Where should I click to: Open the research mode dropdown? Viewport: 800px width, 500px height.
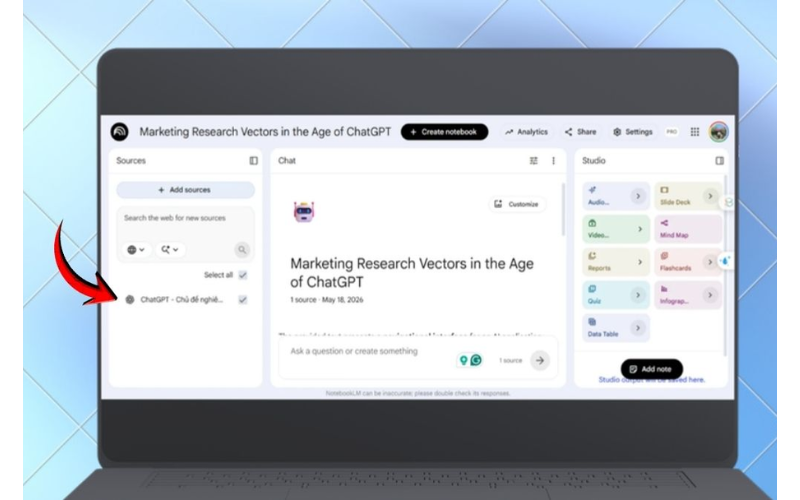point(170,249)
